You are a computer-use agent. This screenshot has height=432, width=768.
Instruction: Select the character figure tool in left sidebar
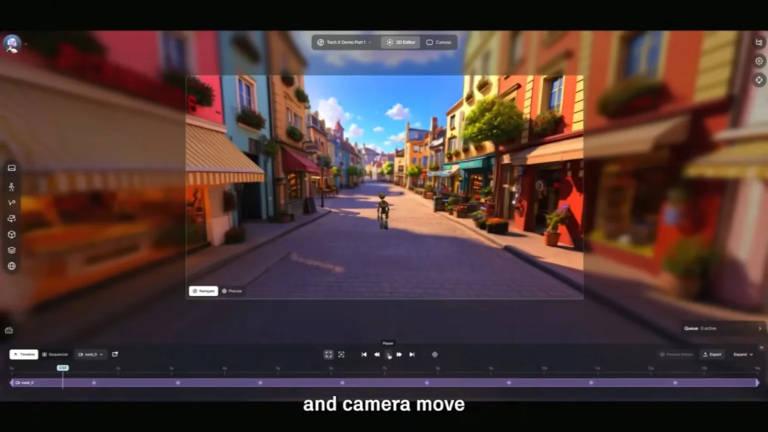(x=12, y=187)
